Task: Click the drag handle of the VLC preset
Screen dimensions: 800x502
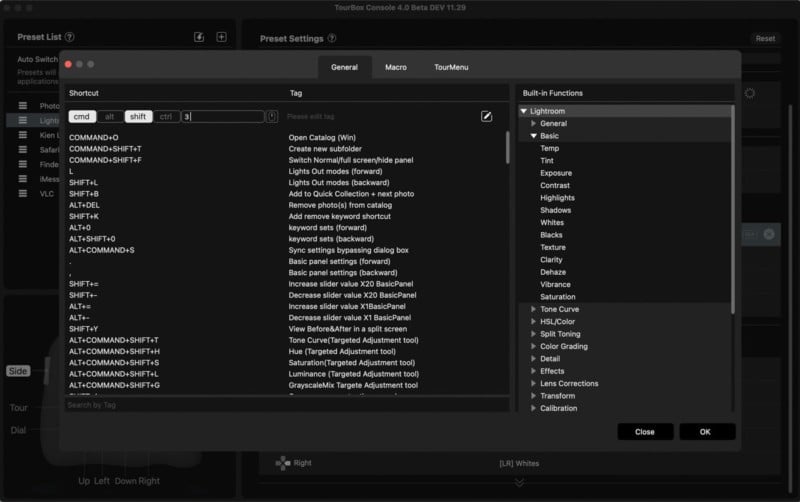Action: [x=22, y=193]
